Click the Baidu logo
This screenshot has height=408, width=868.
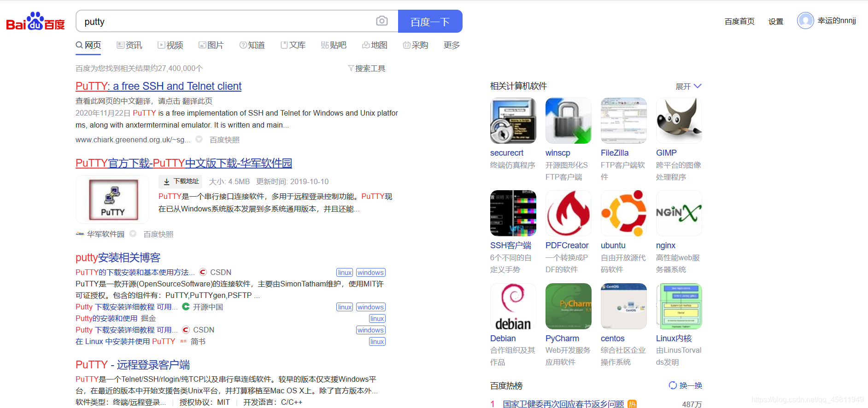click(x=35, y=21)
